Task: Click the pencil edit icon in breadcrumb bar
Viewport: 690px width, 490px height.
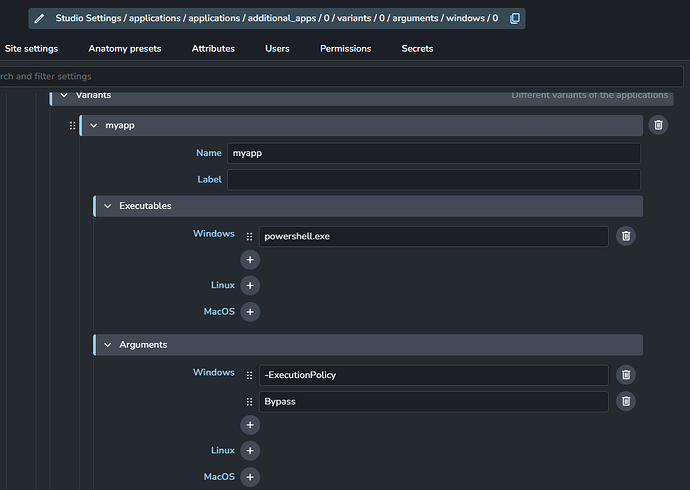Action: 39,18
